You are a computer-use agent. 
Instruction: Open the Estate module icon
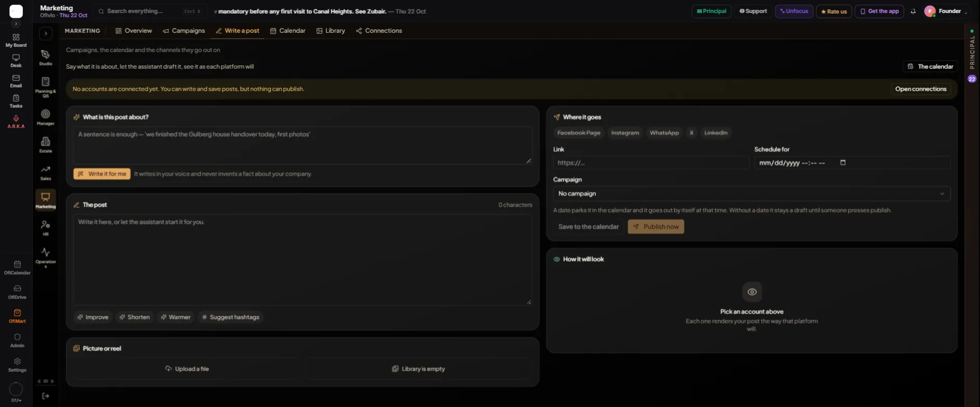click(46, 145)
